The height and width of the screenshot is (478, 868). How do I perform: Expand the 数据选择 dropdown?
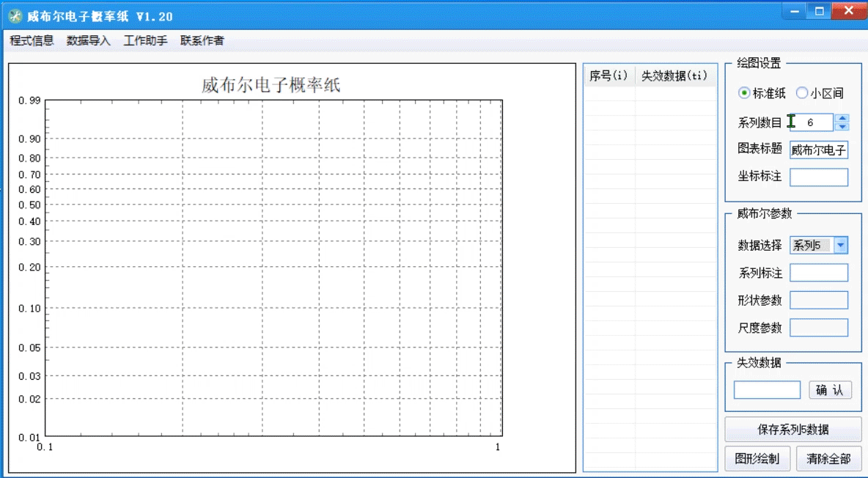coord(841,246)
